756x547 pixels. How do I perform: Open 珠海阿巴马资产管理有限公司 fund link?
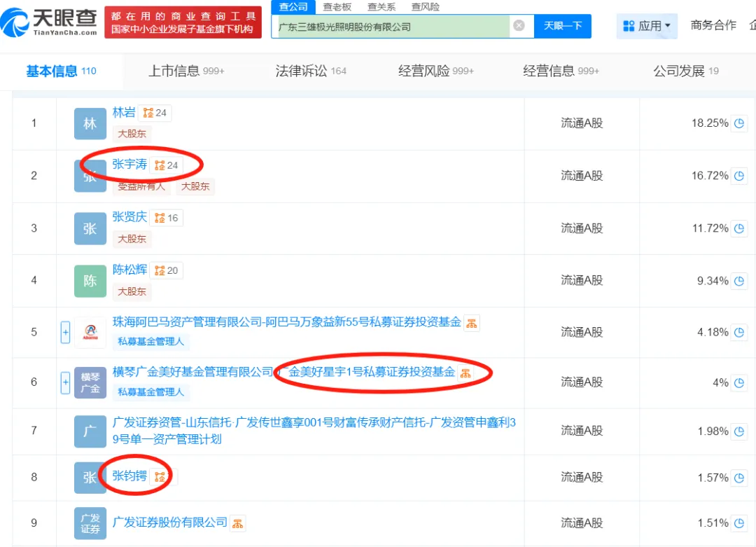pos(287,322)
